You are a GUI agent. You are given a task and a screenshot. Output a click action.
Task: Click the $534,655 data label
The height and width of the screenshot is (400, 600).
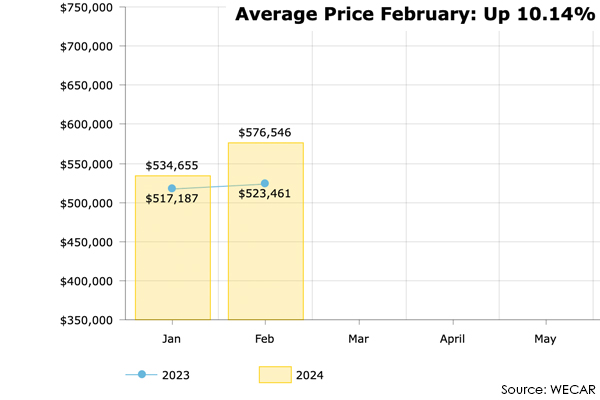pyautogui.click(x=172, y=165)
